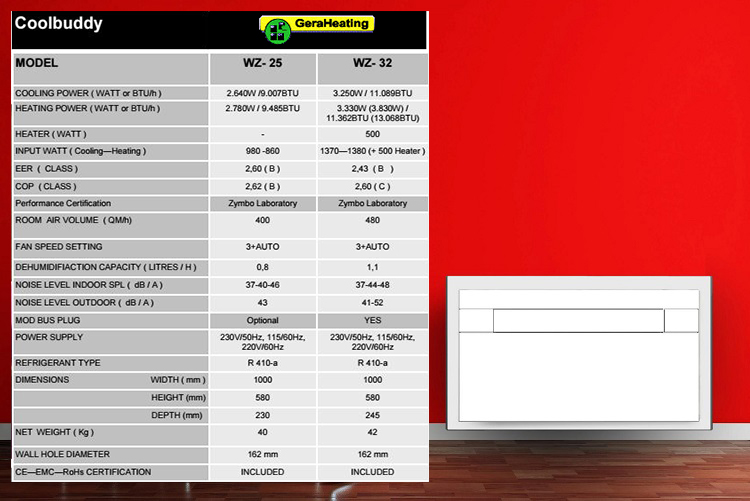Viewport: 750px width, 501px height.
Task: Select the 41-52 outdoor noise value
Action: click(x=373, y=302)
